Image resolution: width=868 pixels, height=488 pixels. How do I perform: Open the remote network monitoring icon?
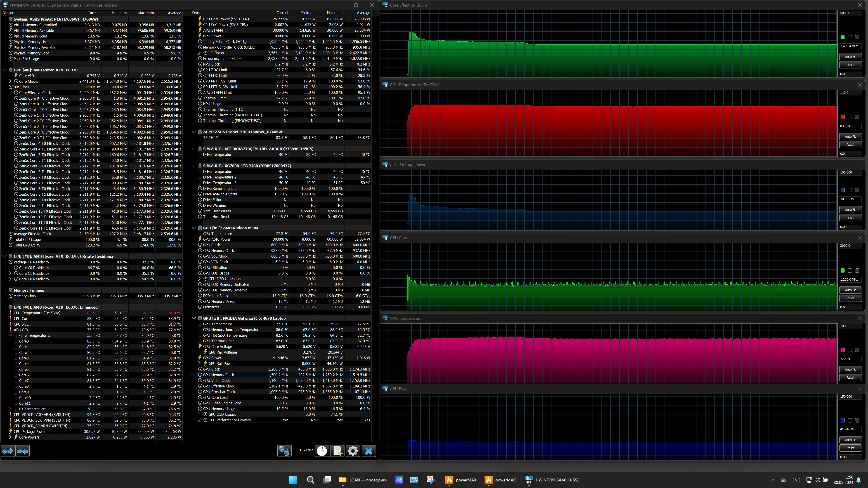284,451
